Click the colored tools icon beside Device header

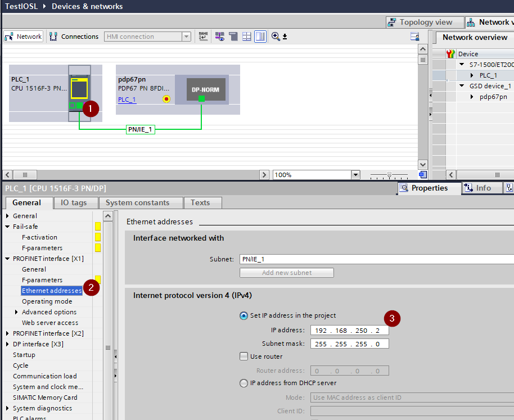coord(450,54)
